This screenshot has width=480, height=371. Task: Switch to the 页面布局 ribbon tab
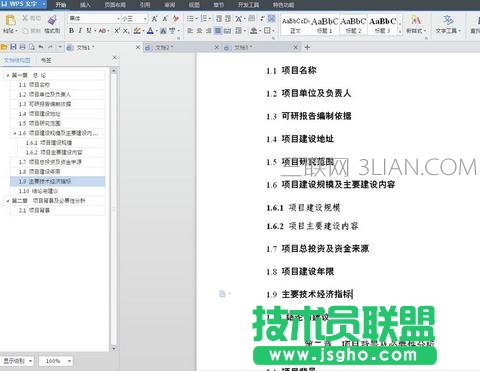coord(115,5)
